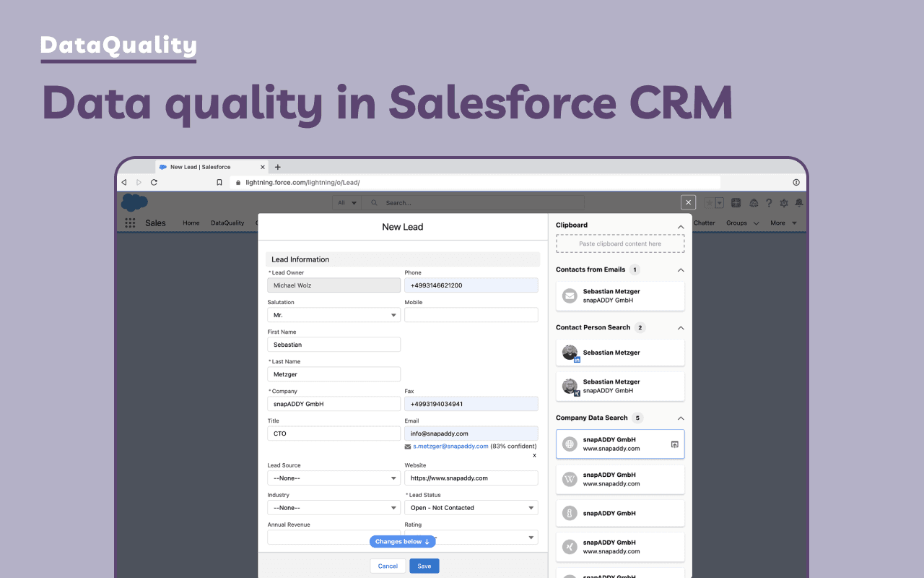Click the Company field
Viewport: 924px width, 578px height.
tap(334, 404)
